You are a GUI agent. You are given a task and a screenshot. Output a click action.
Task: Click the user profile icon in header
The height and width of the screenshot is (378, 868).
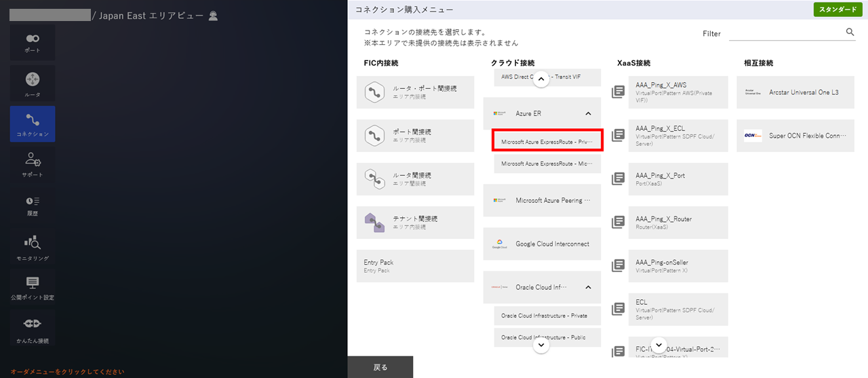pyautogui.click(x=213, y=15)
